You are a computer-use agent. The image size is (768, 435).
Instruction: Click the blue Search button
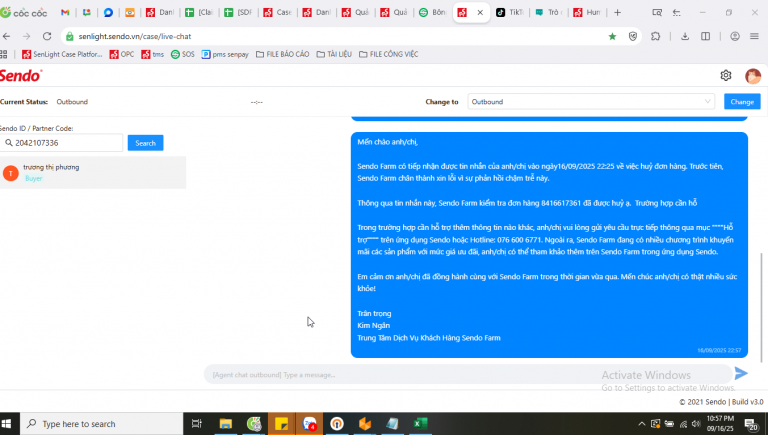(x=145, y=143)
